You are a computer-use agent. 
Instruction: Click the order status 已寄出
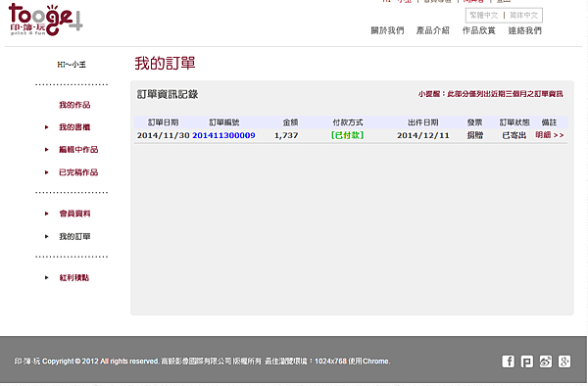(514, 135)
